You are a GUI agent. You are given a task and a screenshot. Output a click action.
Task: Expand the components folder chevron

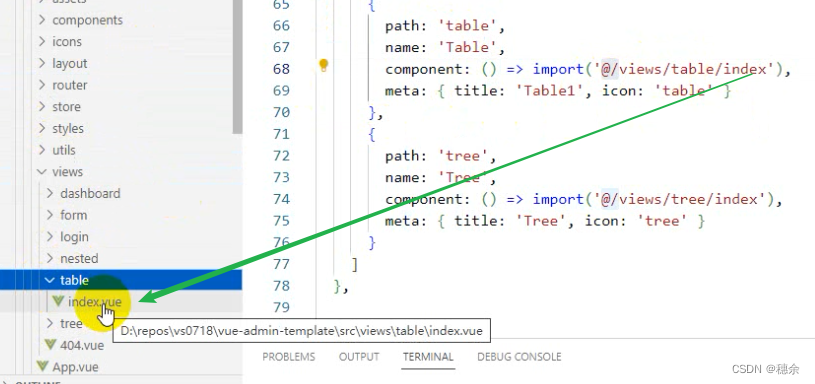[42, 20]
